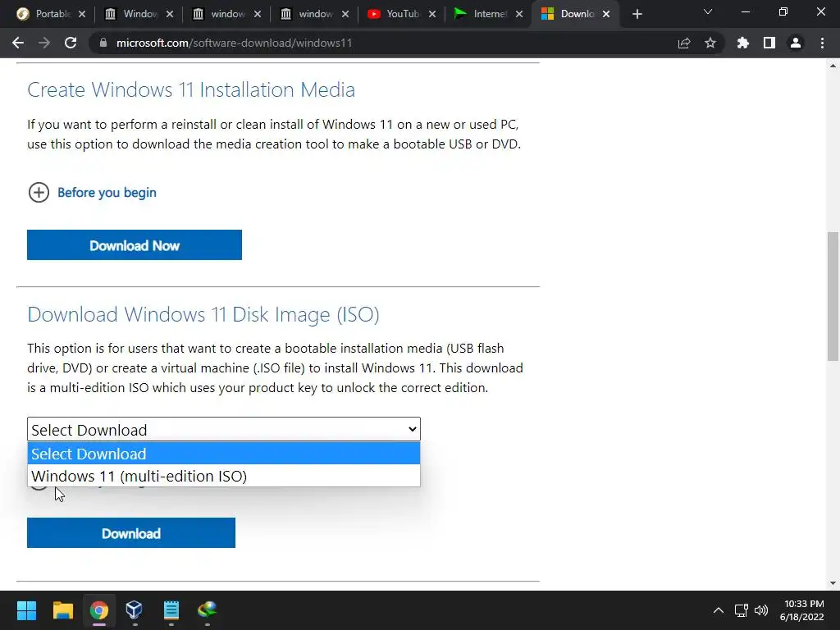Close the Portable tab
Screen dimensions: 840x630
pos(82,14)
